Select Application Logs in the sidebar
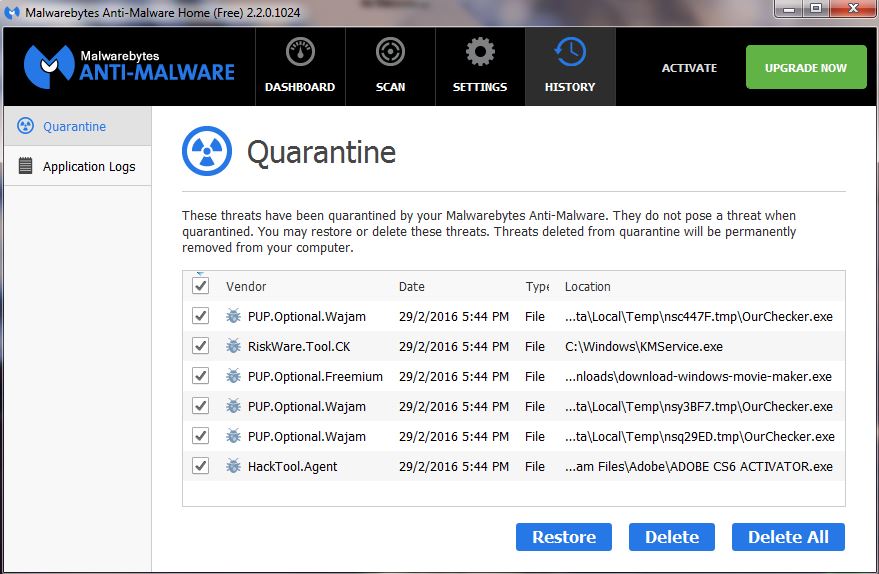Image resolution: width=879 pixels, height=574 pixels. click(77, 166)
